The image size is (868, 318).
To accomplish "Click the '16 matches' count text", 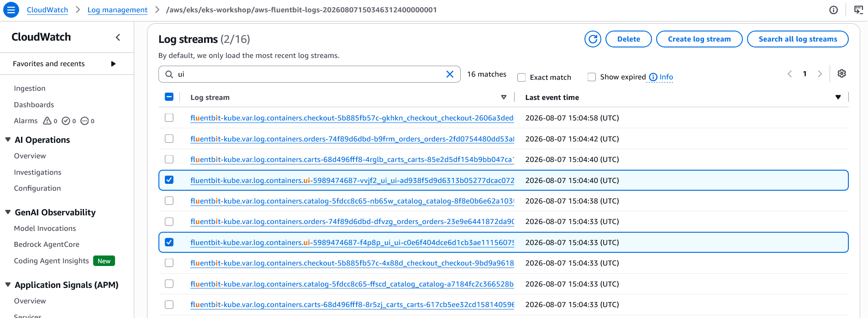I will (487, 74).
